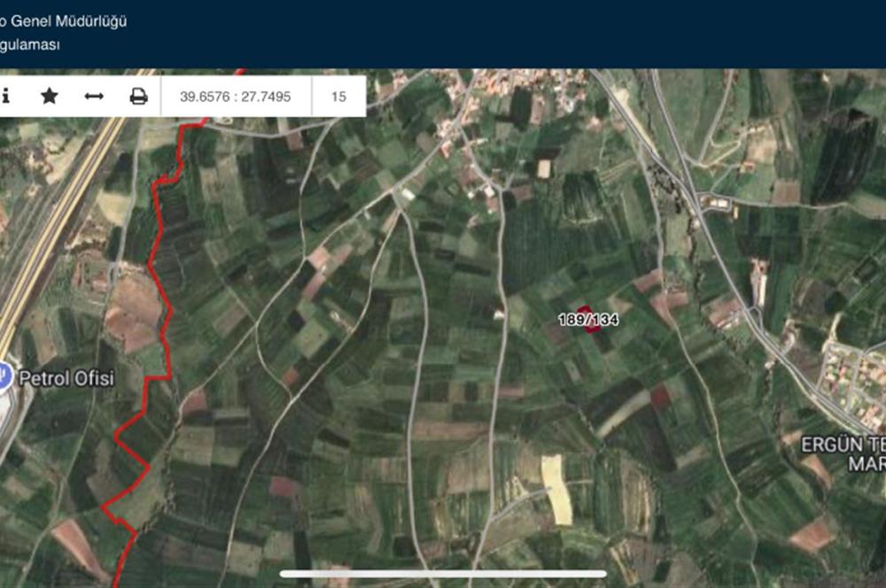Click the zoom level 15 box
This screenshot has width=886, height=588.
point(338,96)
